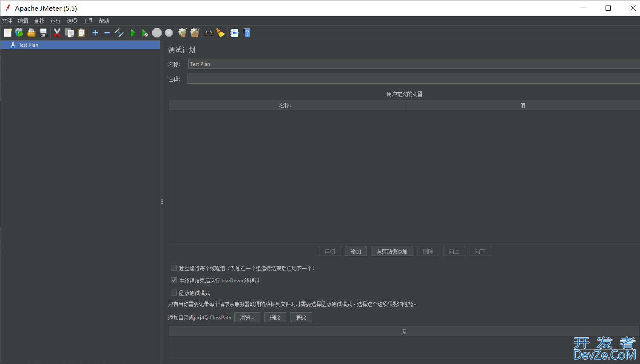This screenshot has width=640, height=364.
Task: Collapse all nodes with the minus icon
Action: click(107, 33)
